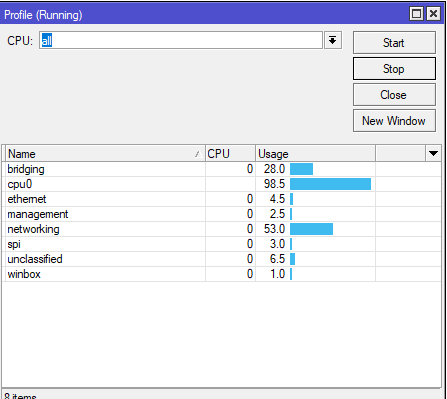Click the 1.0 usage value
This screenshot has width=447, height=399.
point(277,274)
